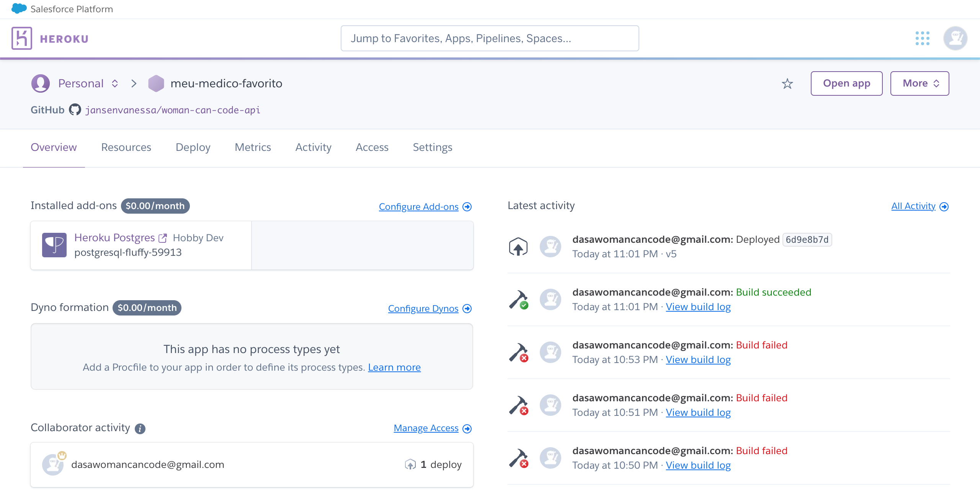Viewport: 980px width, 497px height.
Task: Open the account avatar menu
Action: (955, 38)
